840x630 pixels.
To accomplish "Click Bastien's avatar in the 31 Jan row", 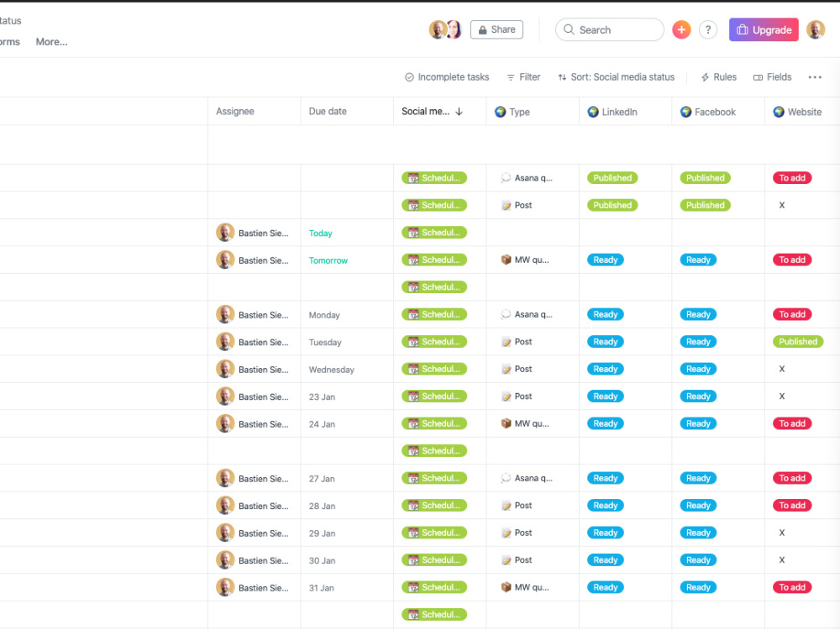I will tap(225, 587).
